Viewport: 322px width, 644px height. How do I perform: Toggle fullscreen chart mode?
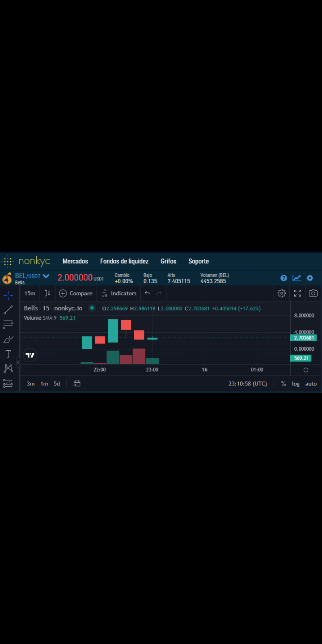point(297,293)
